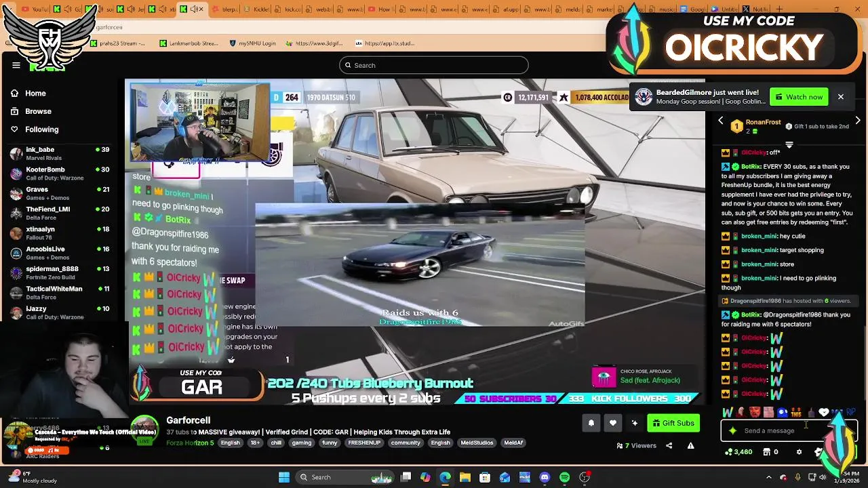This screenshot has height=488, width=868.
Task: Collapse the chat pinned header chevron
Action: tap(789, 145)
